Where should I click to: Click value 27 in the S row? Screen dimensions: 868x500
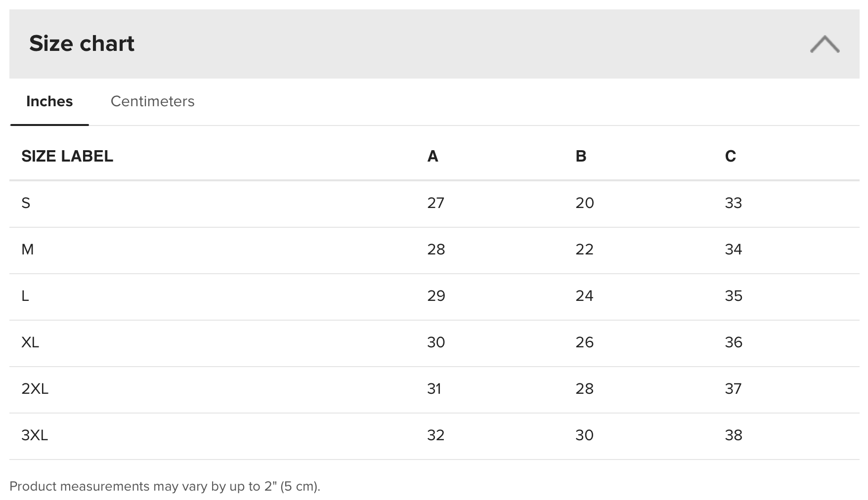click(x=435, y=203)
